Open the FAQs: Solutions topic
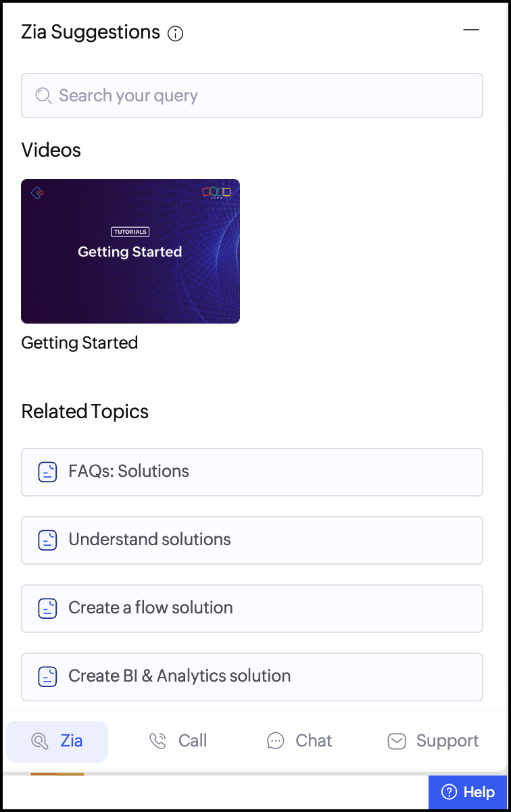The height and width of the screenshot is (812, 511). pos(251,472)
